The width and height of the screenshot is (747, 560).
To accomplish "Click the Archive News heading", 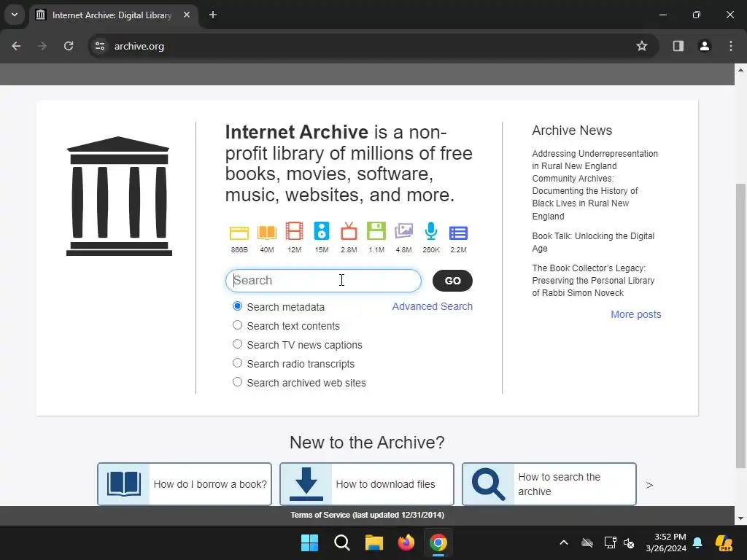I will [x=572, y=130].
